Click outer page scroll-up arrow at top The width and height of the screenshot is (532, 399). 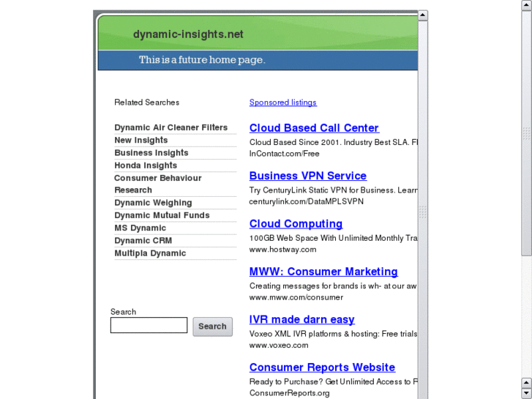point(527,5)
